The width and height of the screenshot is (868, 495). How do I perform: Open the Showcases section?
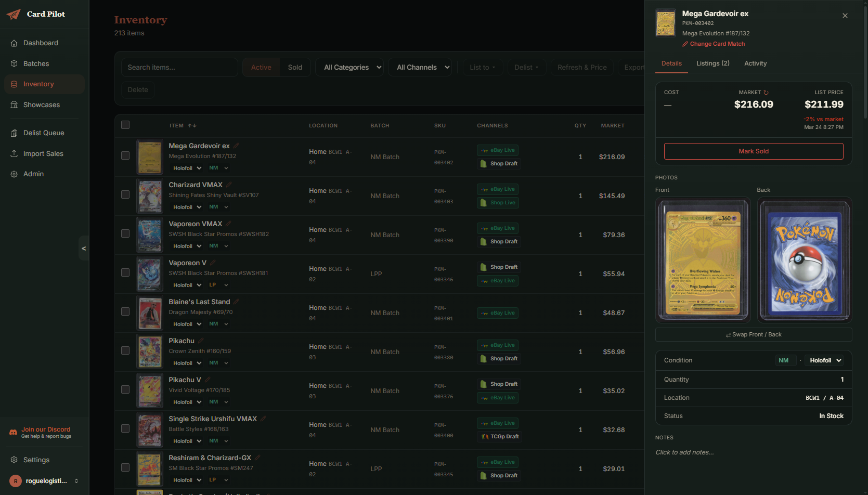click(42, 105)
